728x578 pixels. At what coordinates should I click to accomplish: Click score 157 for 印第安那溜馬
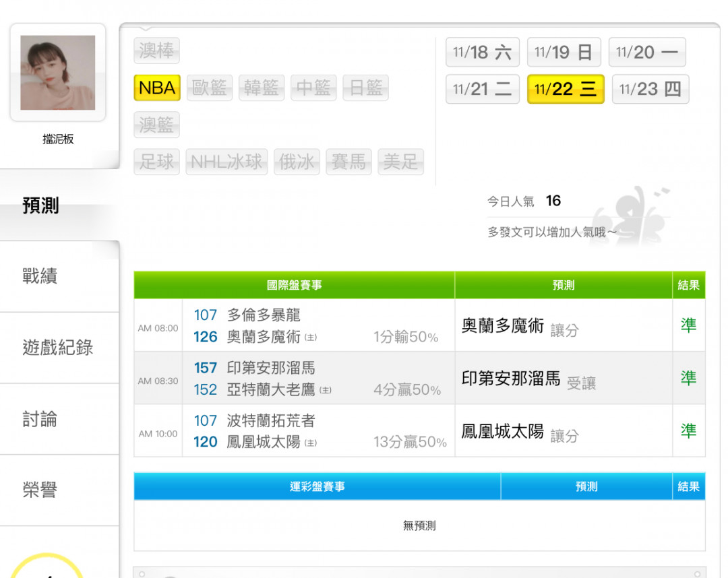click(205, 368)
